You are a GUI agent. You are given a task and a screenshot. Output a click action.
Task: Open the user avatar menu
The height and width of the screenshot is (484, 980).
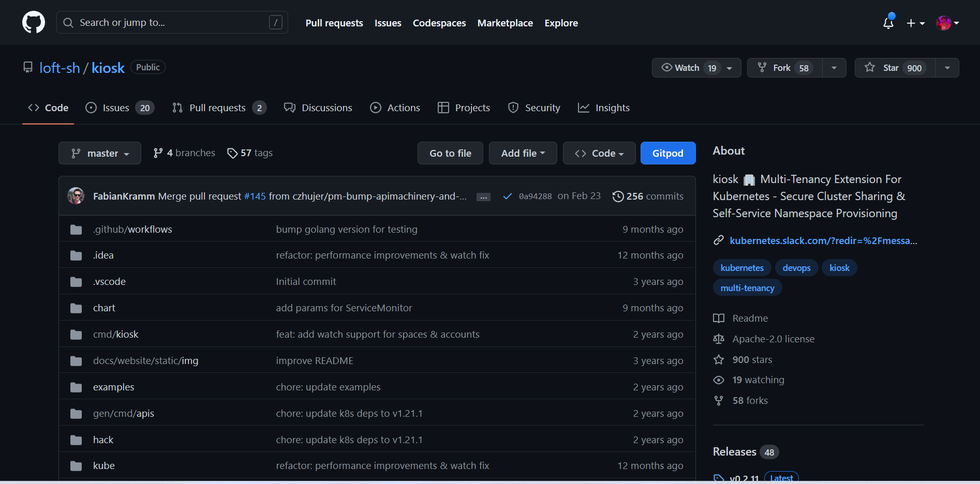[x=947, y=23]
